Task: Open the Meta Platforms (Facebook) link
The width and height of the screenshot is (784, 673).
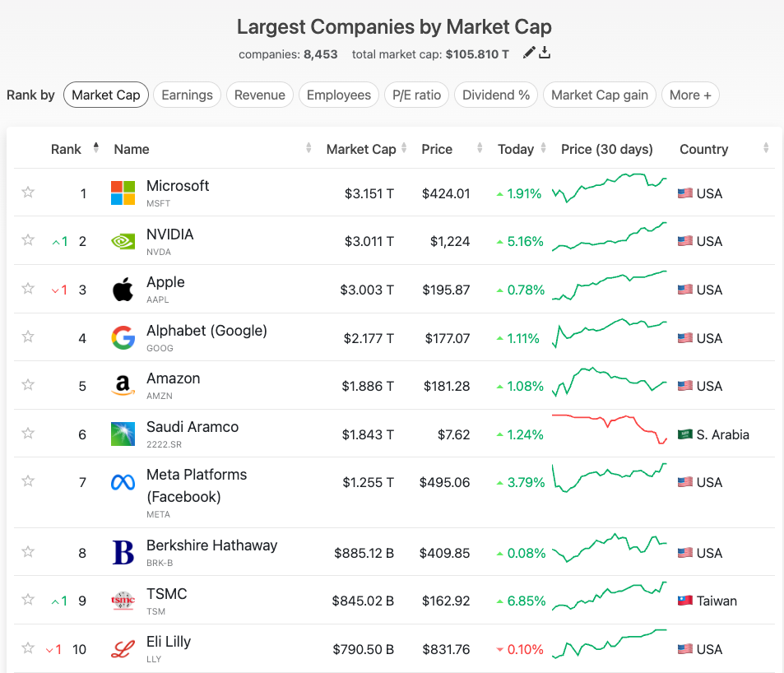Action: pos(197,485)
